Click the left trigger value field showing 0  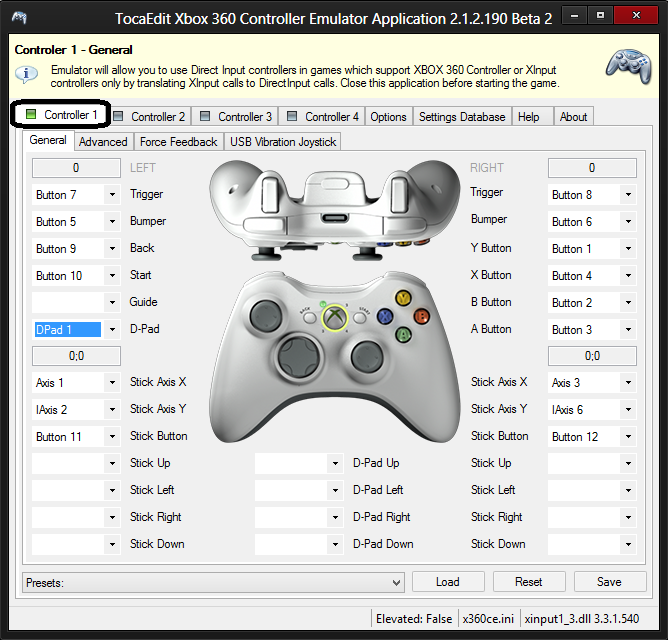76,168
